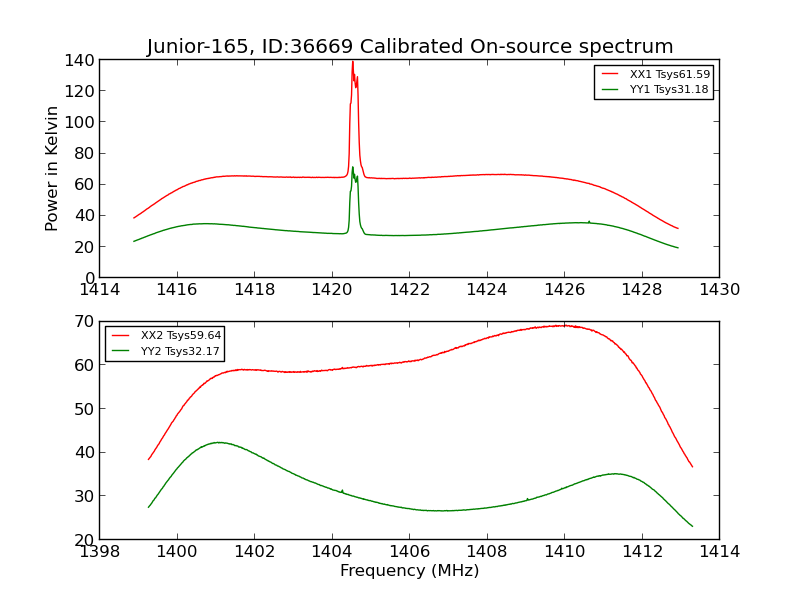Click the top plot x-axis tick label 1426
800x600 pixels.
point(565,290)
